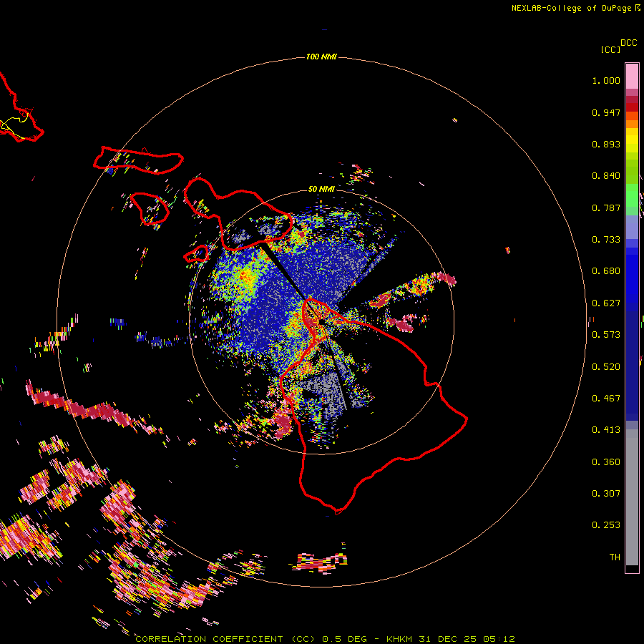This screenshot has height=644, width=644.
Task: Click the pink top color band of scale
Action: click(632, 77)
